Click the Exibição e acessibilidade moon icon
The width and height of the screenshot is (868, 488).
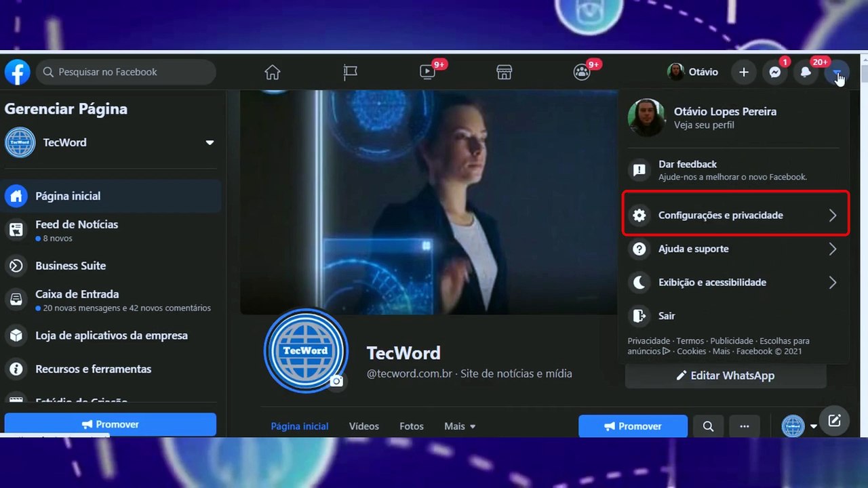tap(639, 283)
